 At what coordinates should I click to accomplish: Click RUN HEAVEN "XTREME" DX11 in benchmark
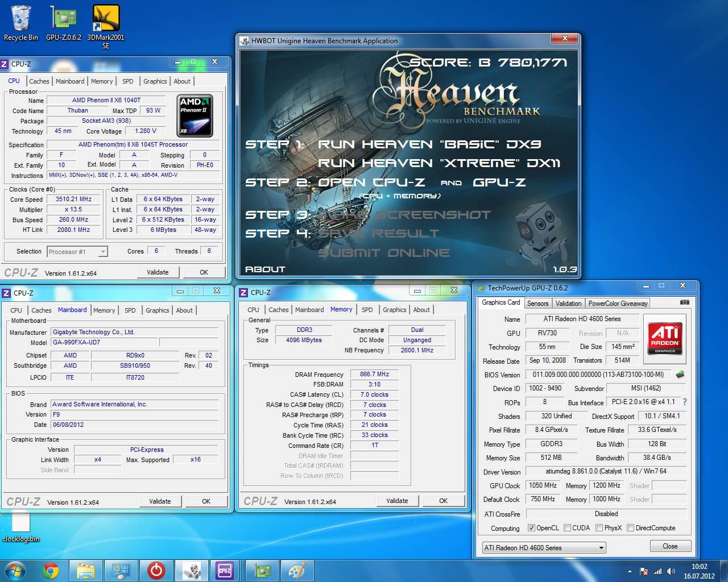[439, 163]
